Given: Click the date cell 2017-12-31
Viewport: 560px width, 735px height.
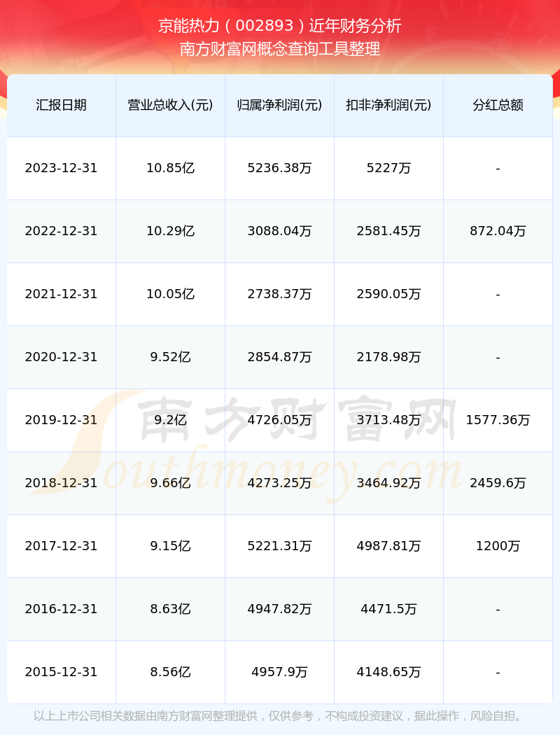Looking at the screenshot, I should point(62,546).
